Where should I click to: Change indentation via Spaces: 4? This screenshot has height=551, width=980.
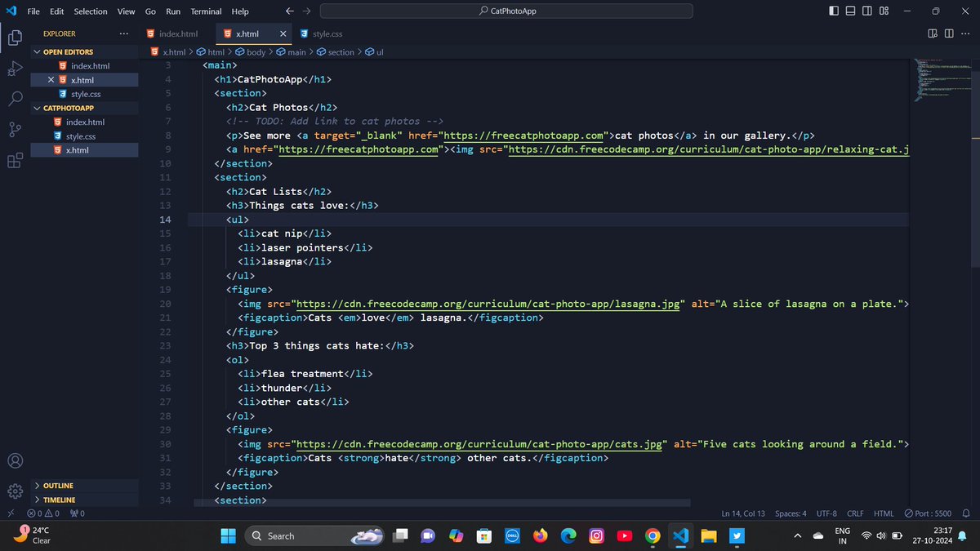coord(791,513)
